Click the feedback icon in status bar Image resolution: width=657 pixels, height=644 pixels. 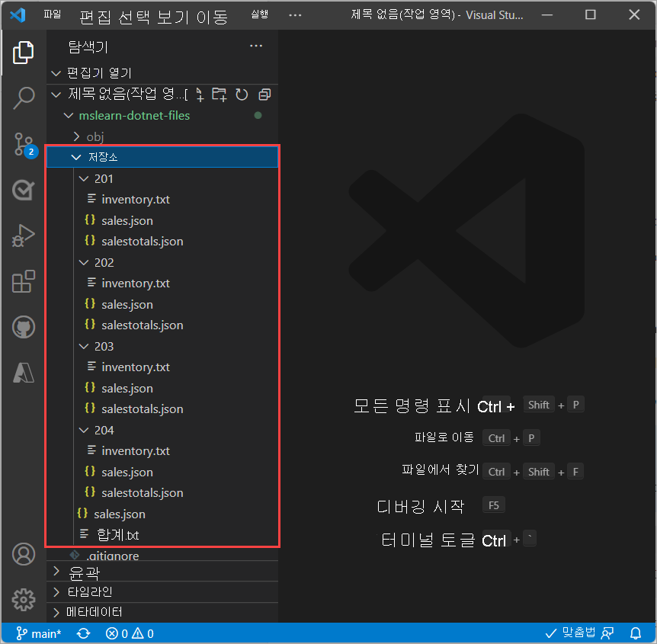[607, 633]
